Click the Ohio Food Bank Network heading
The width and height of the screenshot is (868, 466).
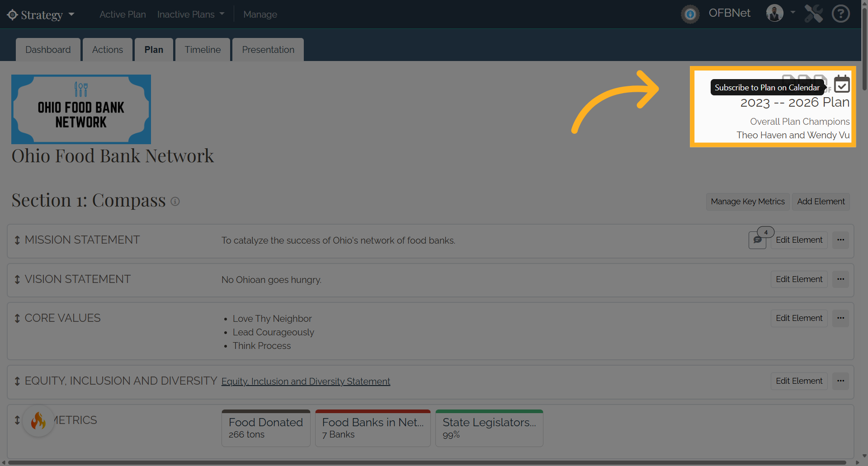point(113,156)
